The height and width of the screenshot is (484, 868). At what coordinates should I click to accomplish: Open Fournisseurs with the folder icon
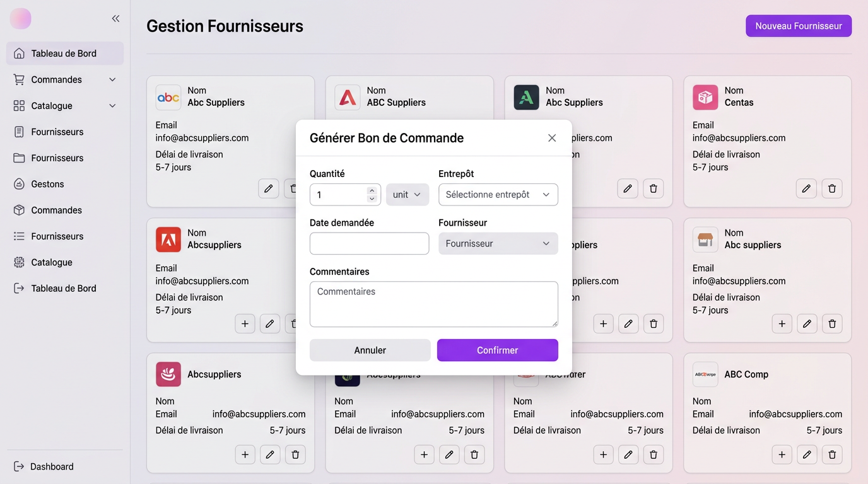click(x=65, y=158)
